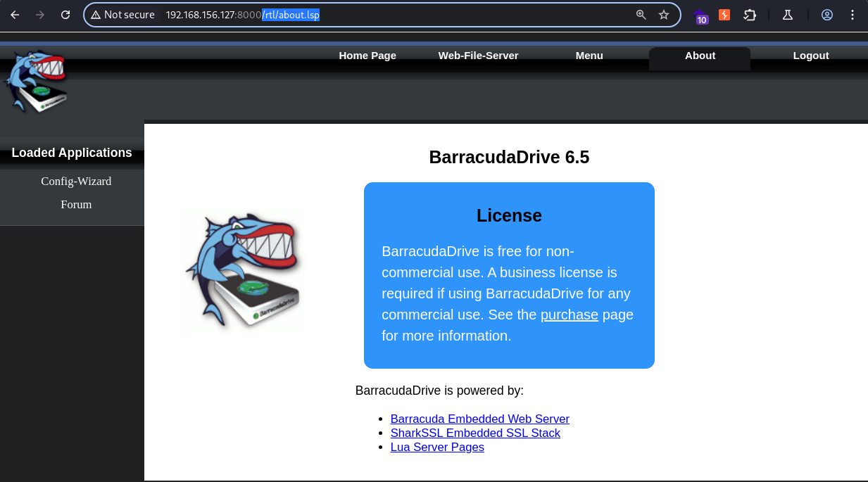The width and height of the screenshot is (868, 482).
Task: Click the orange lightning bolt extension icon
Action: point(724,15)
